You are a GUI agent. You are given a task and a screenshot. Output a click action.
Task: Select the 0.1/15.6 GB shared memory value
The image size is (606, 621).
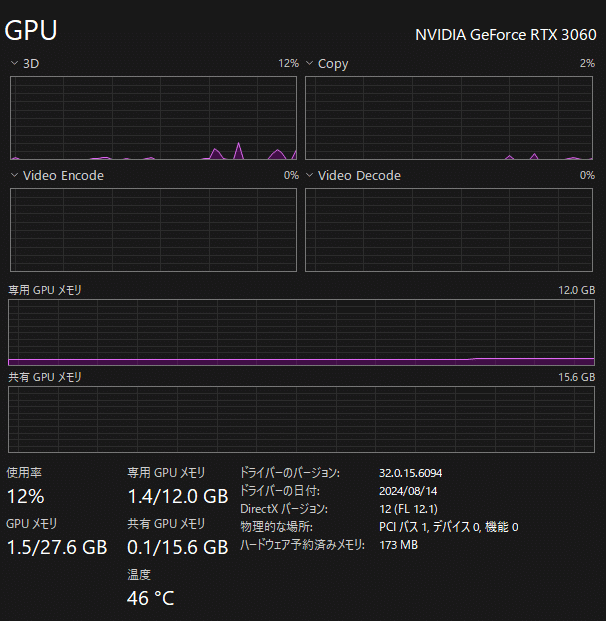tap(178, 548)
